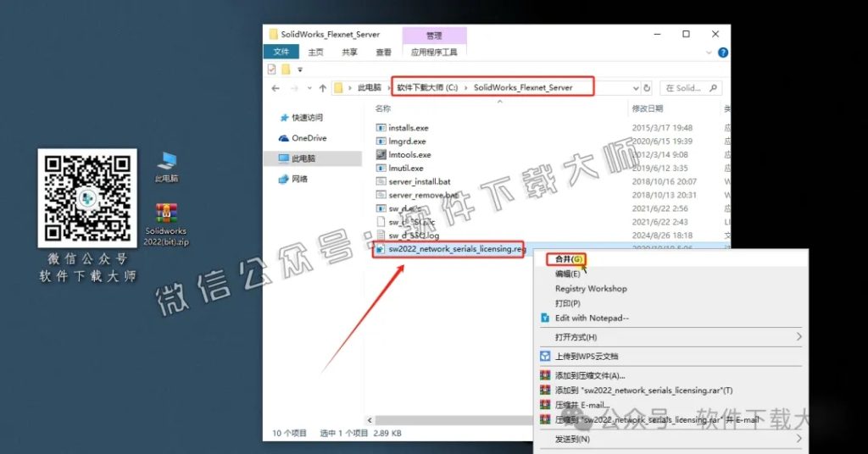
Task: Sort by 修改日期 column header
Action: click(647, 108)
